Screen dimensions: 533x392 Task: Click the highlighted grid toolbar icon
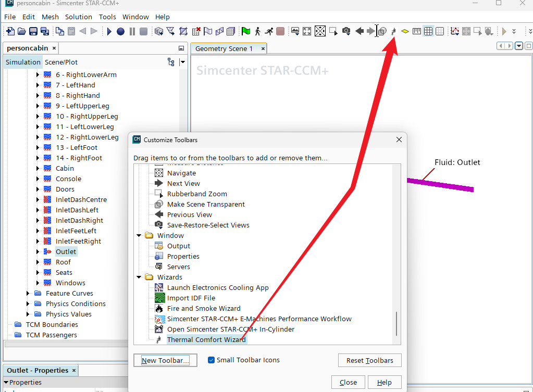pos(428,31)
